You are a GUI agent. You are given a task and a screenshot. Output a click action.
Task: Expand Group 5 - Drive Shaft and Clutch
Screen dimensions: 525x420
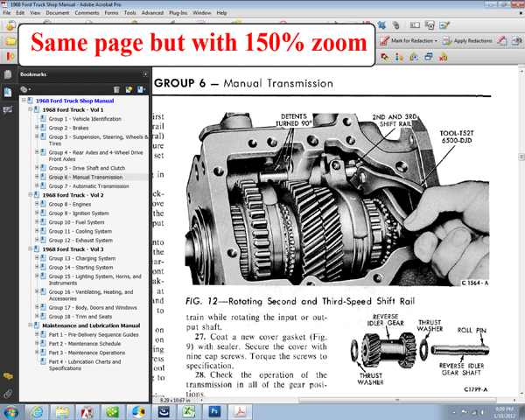[x=37, y=167]
